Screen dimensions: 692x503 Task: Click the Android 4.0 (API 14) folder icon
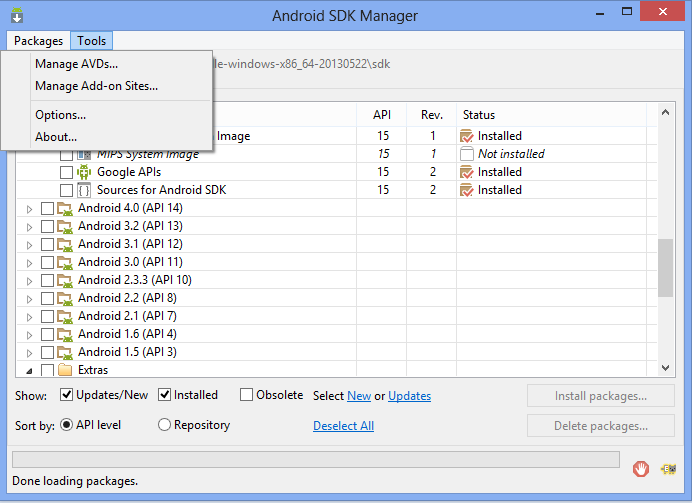tap(65, 208)
